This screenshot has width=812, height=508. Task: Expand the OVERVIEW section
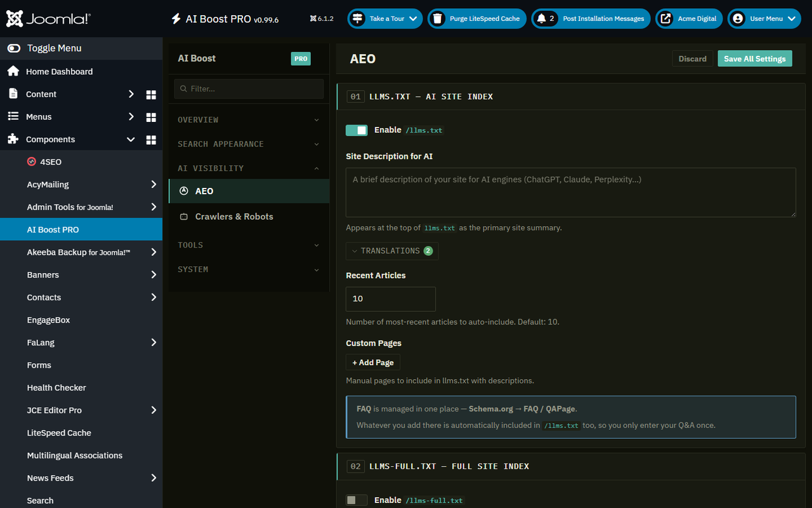pyautogui.click(x=249, y=119)
